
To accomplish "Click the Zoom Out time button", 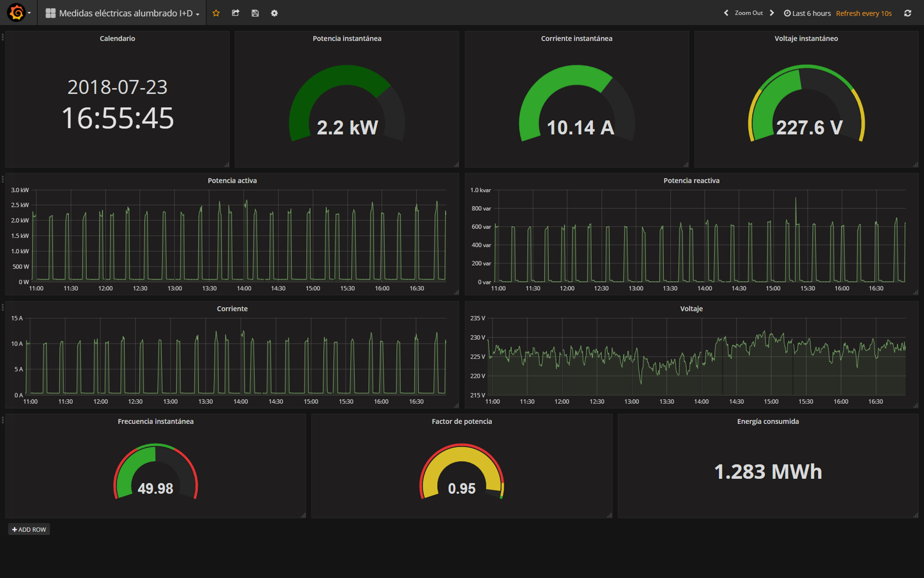I will click(748, 13).
